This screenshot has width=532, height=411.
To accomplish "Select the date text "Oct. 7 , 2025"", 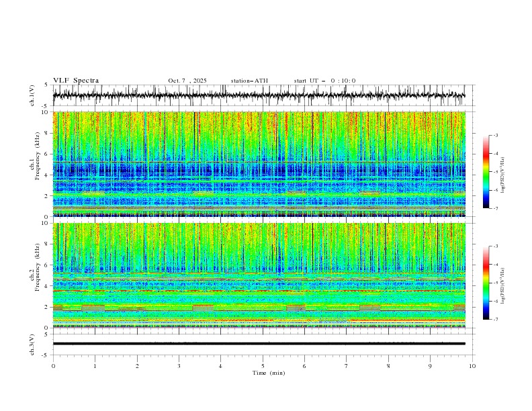I will 187,81.
